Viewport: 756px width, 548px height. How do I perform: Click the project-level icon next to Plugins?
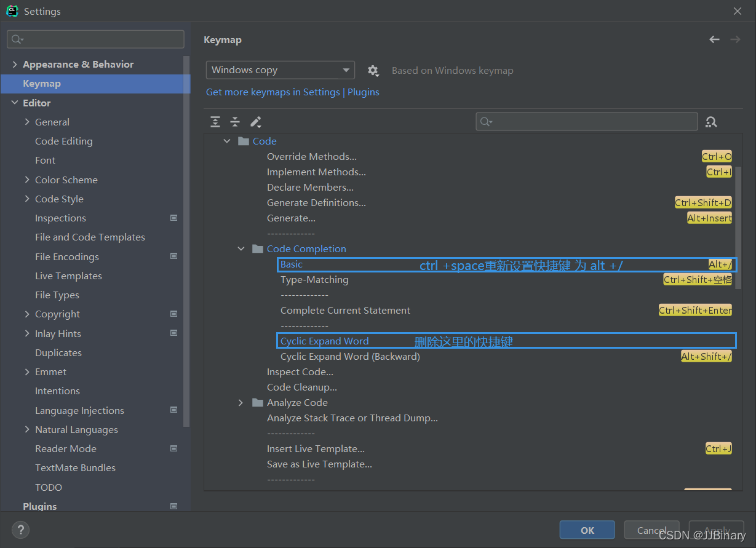[173, 506]
